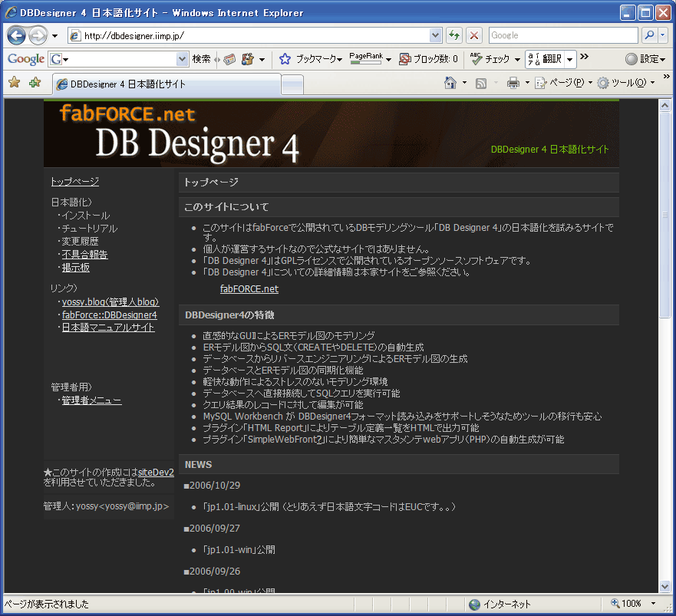The width and height of the screenshot is (676, 616).
Task: Click the 検索 button on Google toolbar
Action: point(201,59)
